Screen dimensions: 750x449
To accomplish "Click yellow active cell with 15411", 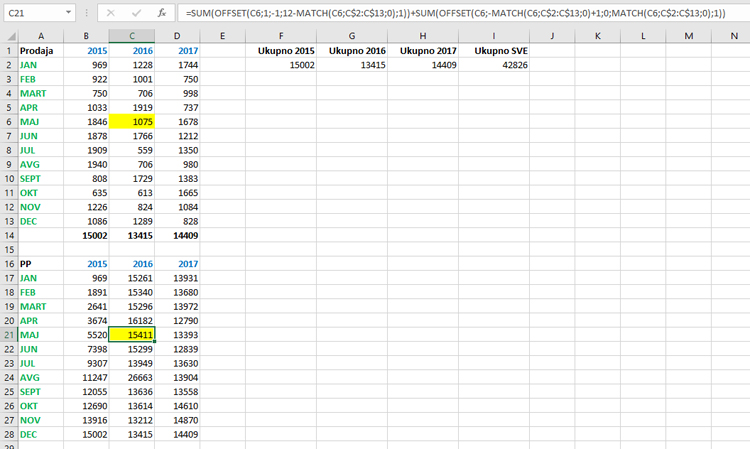I will (x=132, y=335).
